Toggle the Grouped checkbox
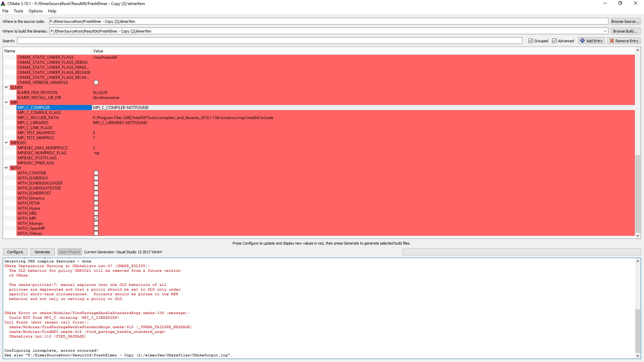Viewport: 644px width, 362px height. pos(531,41)
